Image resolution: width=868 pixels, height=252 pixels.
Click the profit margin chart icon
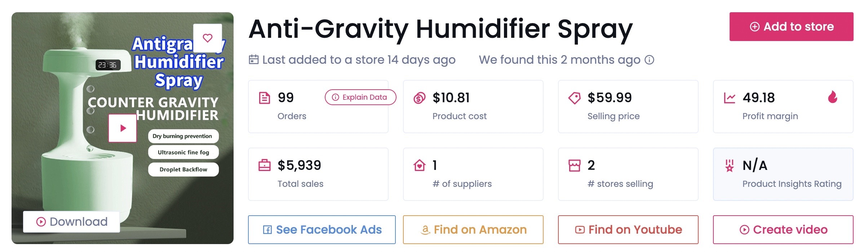730,98
